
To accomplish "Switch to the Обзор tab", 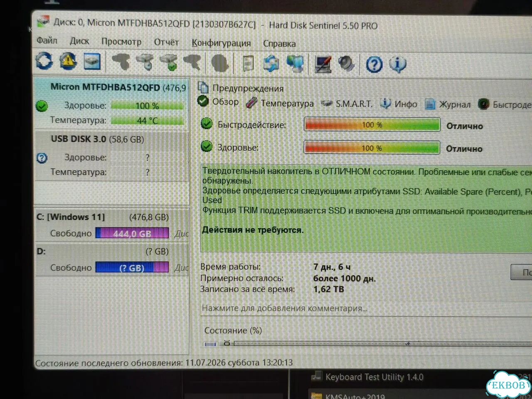I will point(218,101).
